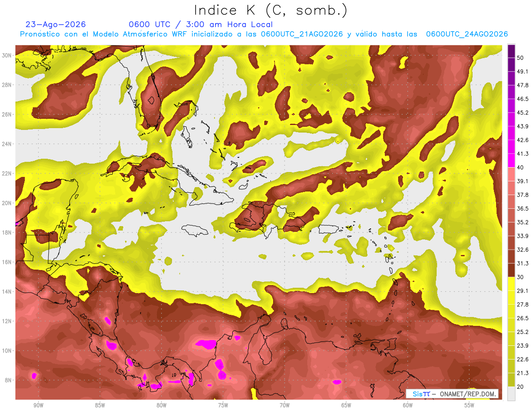Click the 'SisTT – ONAMET/REP.DOM.' credit label
Screen dimensions: 532x411
pyautogui.click(x=452, y=394)
